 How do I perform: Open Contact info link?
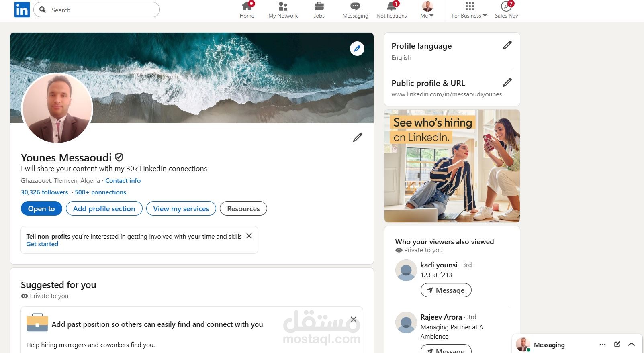tap(123, 180)
